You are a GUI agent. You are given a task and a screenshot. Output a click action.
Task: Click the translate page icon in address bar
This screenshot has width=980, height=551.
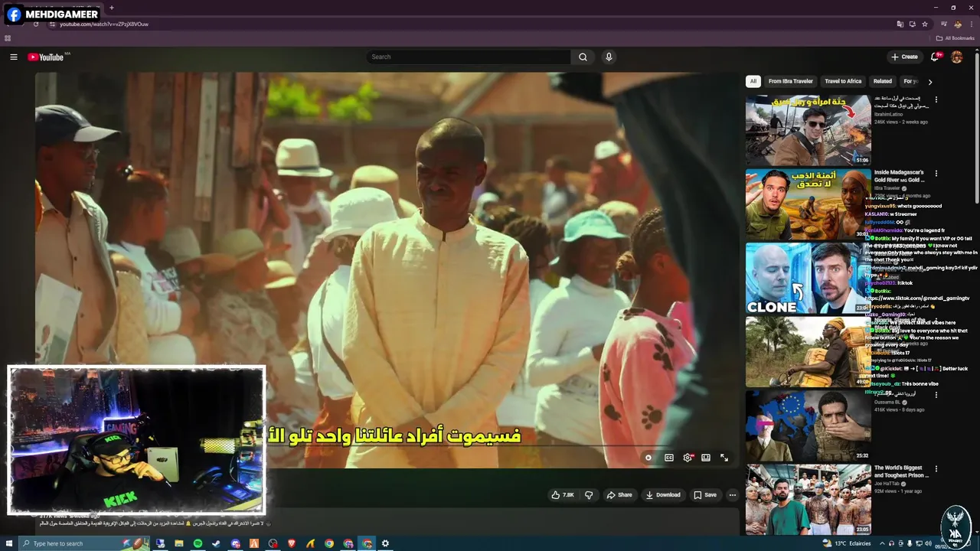pyautogui.click(x=900, y=24)
